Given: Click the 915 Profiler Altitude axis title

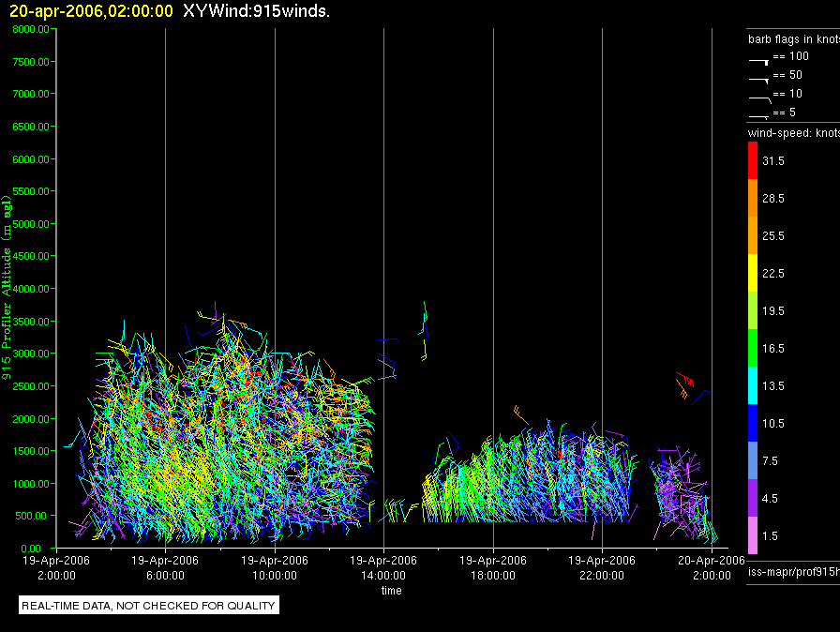Looking at the screenshot, I should [7, 288].
